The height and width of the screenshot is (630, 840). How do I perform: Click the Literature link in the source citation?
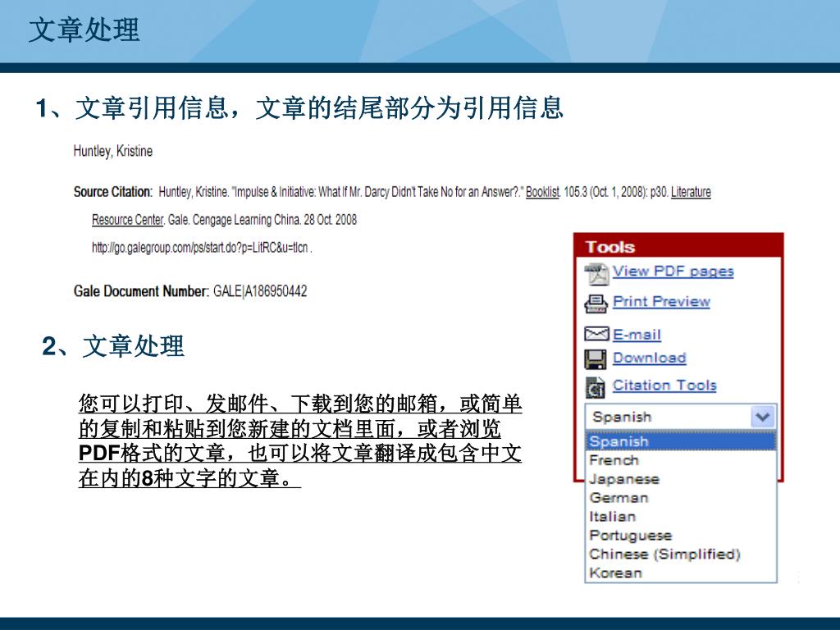[x=691, y=192]
